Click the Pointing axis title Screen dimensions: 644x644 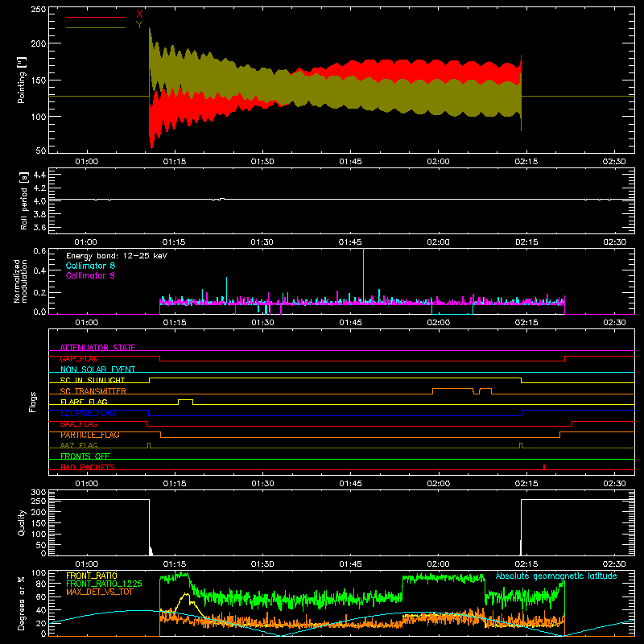pyautogui.click(x=22, y=80)
